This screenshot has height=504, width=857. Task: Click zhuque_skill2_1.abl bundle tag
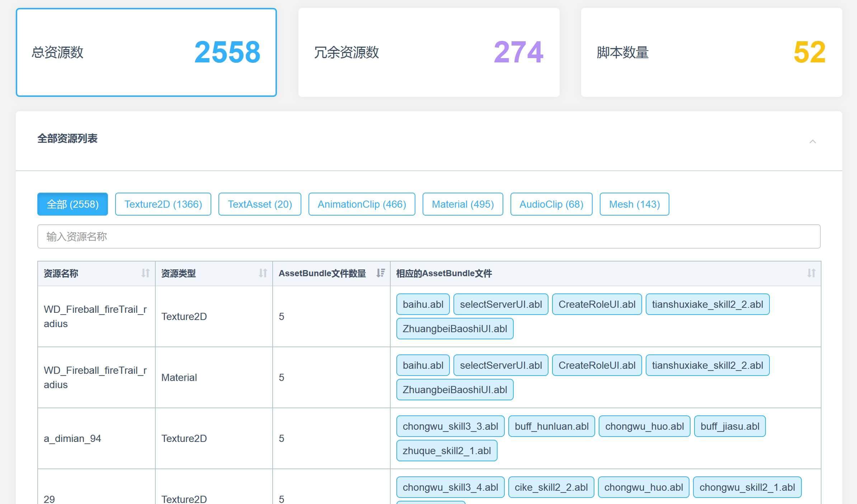447,451
